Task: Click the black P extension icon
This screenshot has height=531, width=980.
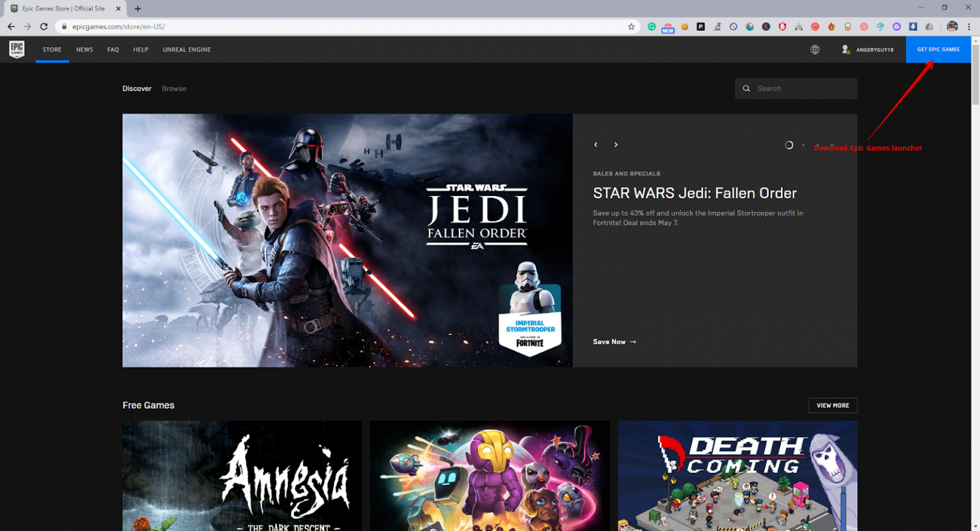Action: [701, 26]
